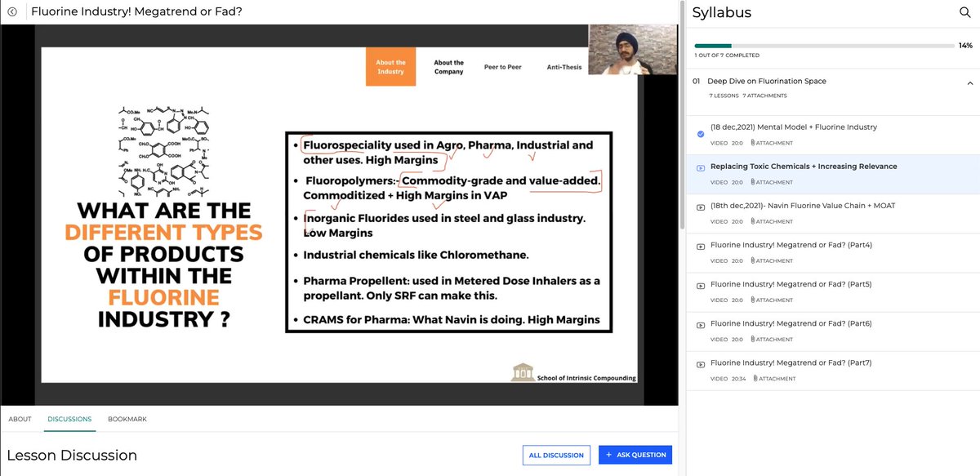
Task: Click the ALL DISCUSSION button
Action: click(556, 455)
